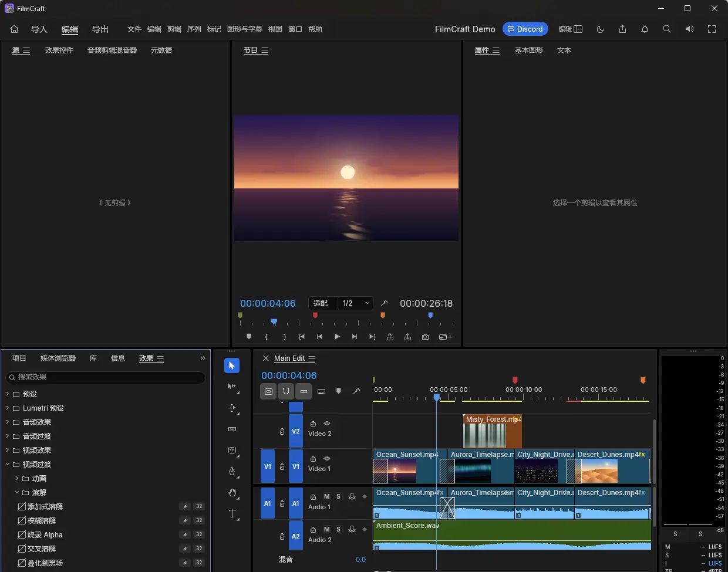Mark Out point with the } button
728x572 pixels.
coord(284,337)
